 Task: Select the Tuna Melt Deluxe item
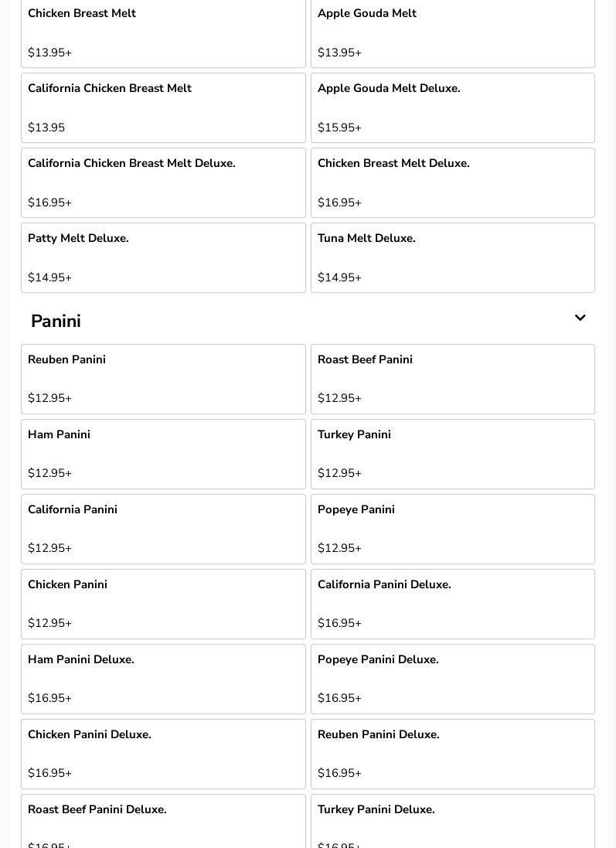click(x=452, y=257)
